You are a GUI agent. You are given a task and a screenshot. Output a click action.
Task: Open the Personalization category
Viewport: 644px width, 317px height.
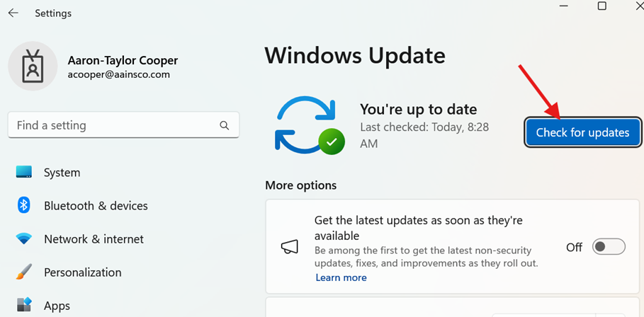(x=82, y=272)
